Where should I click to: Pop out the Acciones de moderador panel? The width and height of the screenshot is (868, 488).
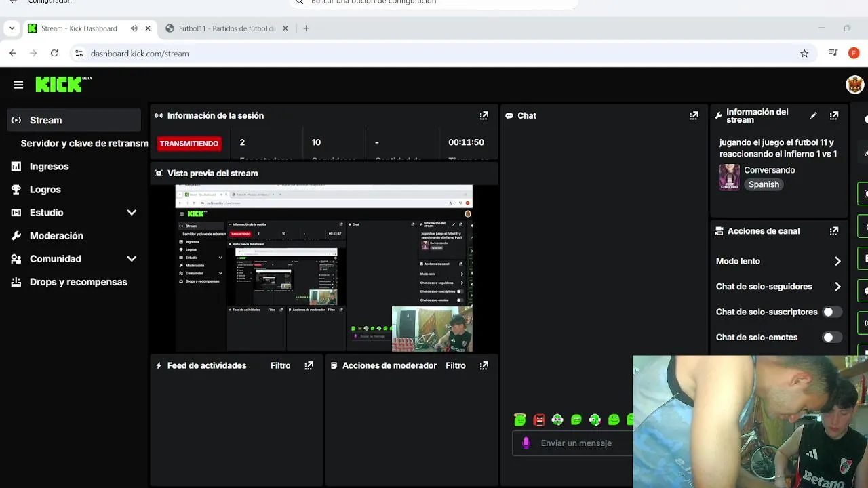point(484,365)
